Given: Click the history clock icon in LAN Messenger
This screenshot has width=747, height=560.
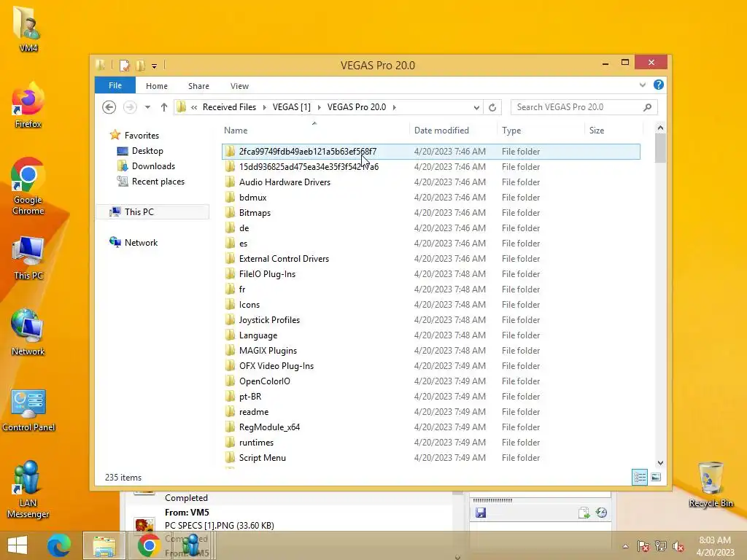Looking at the screenshot, I should point(601,513).
